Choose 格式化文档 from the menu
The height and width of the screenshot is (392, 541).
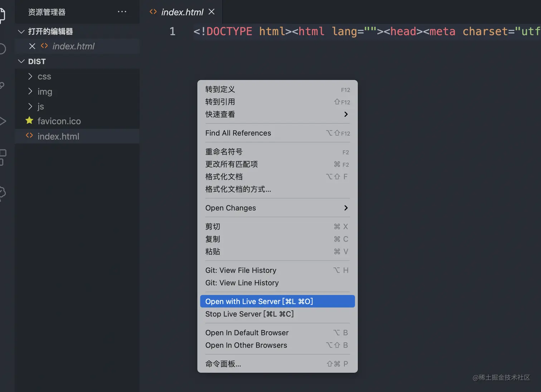coord(277,177)
